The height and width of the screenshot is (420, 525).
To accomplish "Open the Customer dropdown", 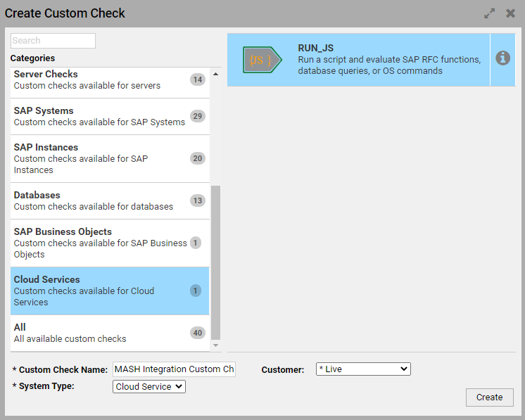I will (363, 369).
